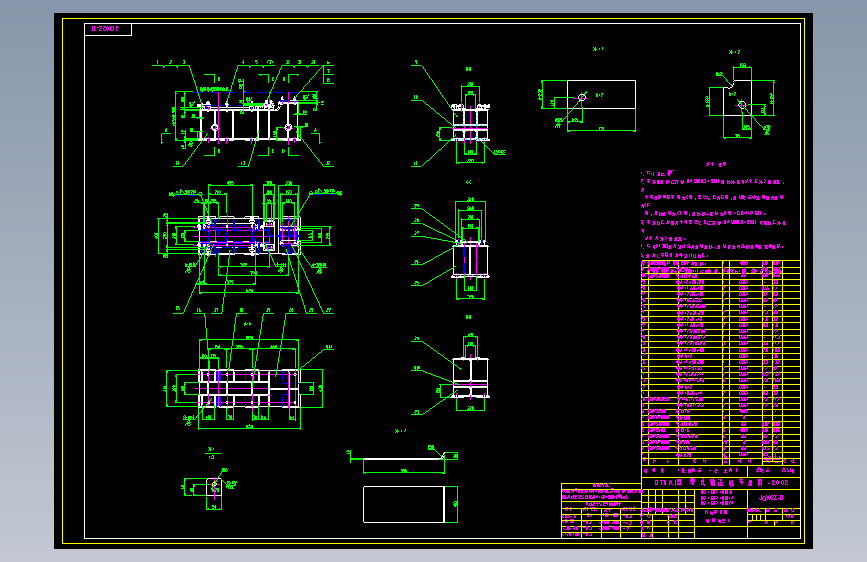Click the rotated drawing number box at the frame's top-left corner
This screenshot has width=867, height=562.
pyautogui.click(x=108, y=29)
